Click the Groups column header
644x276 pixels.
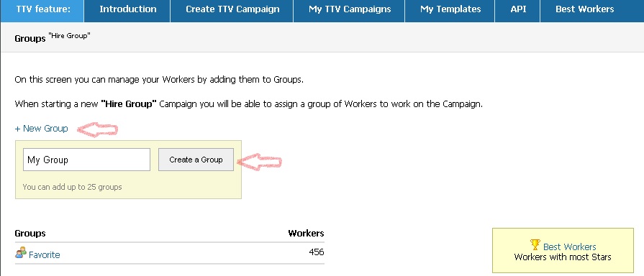(x=30, y=234)
